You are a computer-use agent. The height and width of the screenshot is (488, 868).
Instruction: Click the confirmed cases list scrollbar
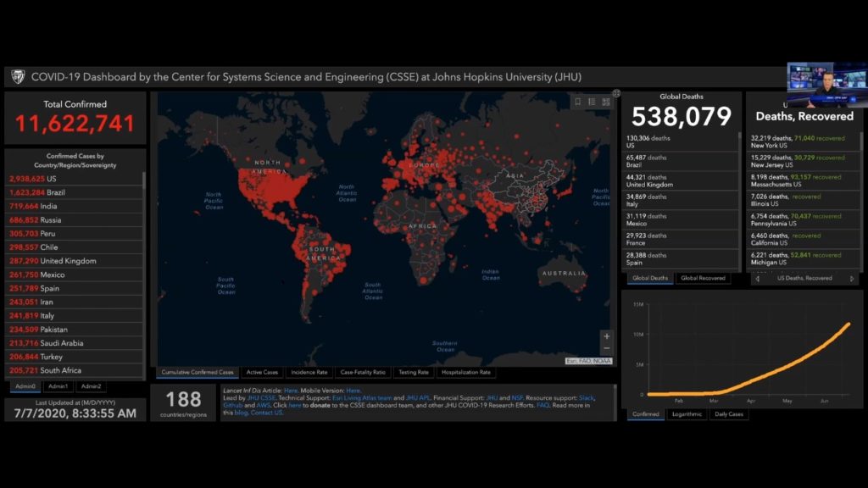click(x=144, y=183)
